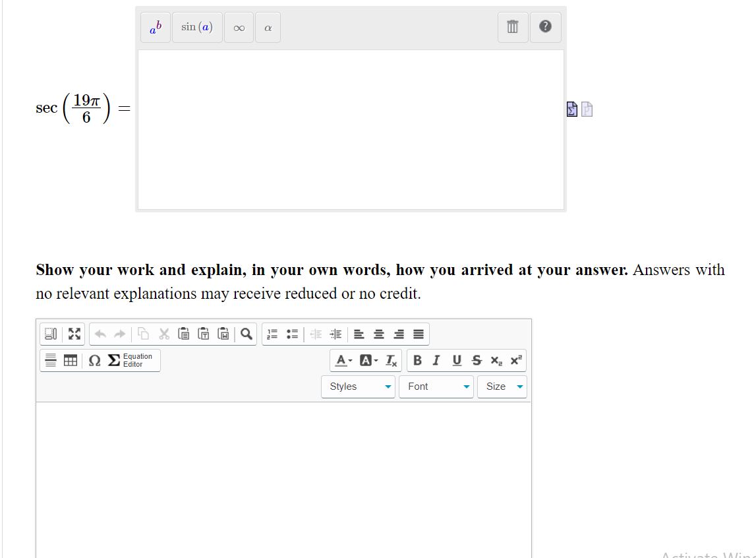Viewport: 756px width, 558px height.
Task: Toggle bold formatting
Action: tap(417, 360)
